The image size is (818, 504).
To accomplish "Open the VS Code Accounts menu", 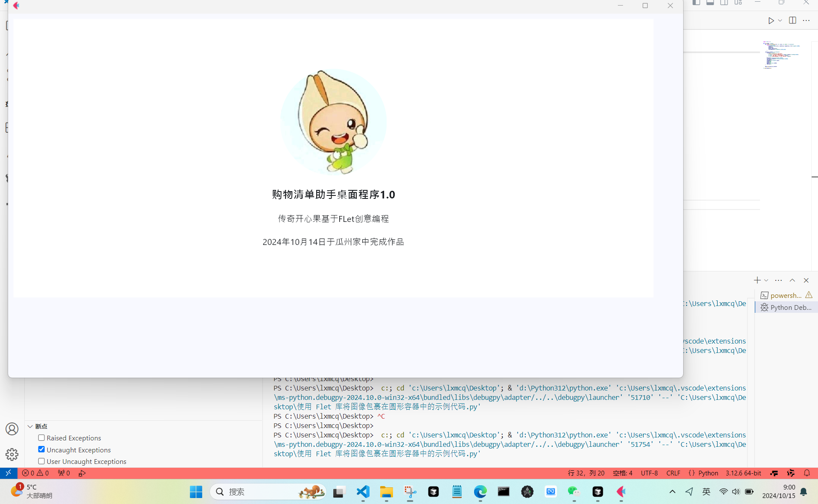I will tap(12, 429).
